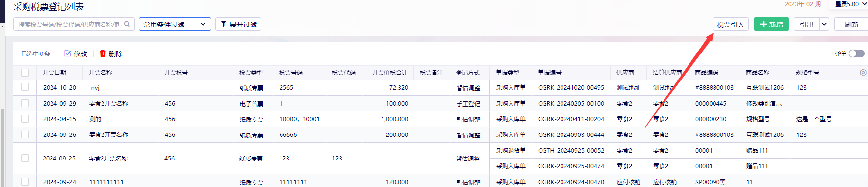The width and height of the screenshot is (868, 187).
Task: Click the 删除 action
Action: click(x=111, y=53)
